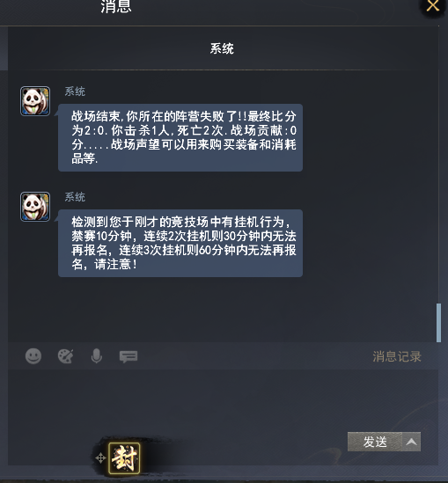Open the emoji smiley picker

pos(33,356)
